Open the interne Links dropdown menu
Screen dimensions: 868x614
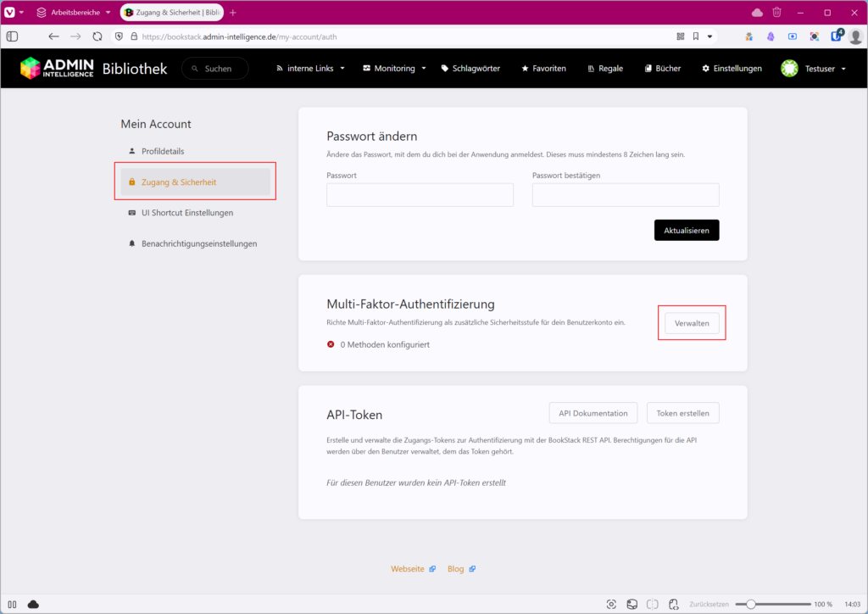(310, 69)
